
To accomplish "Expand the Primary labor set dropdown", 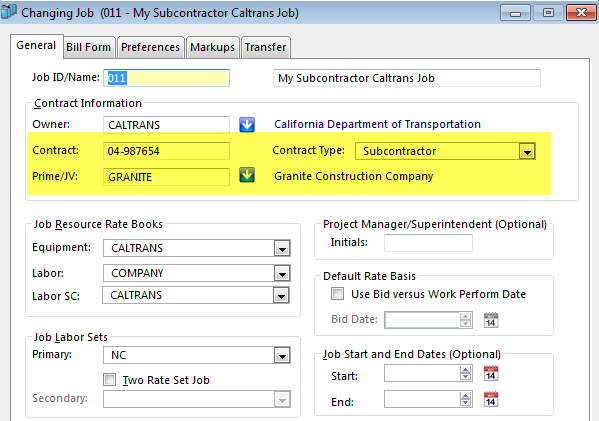I will point(282,355).
